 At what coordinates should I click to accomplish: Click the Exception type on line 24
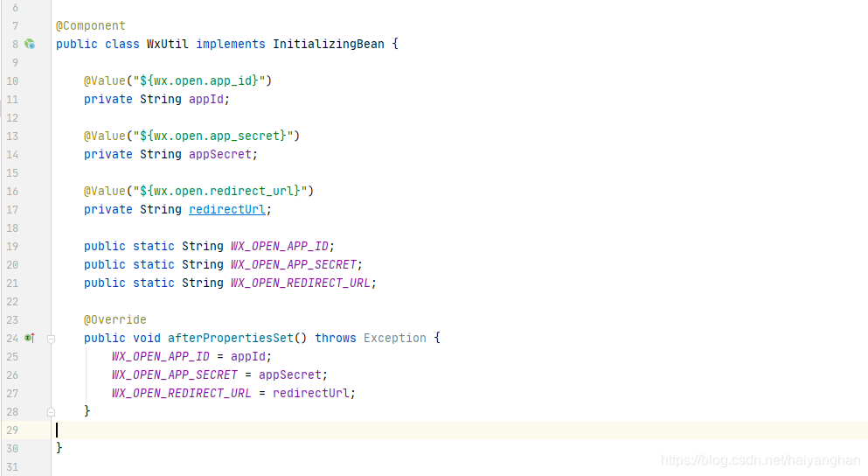click(x=395, y=338)
